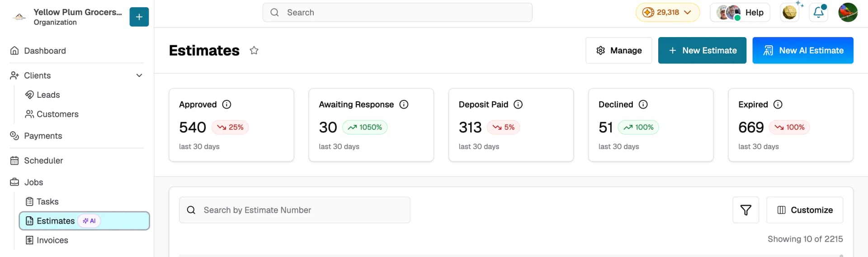The image size is (868, 257).
Task: Click the gear icon in Manage
Action: (x=600, y=50)
